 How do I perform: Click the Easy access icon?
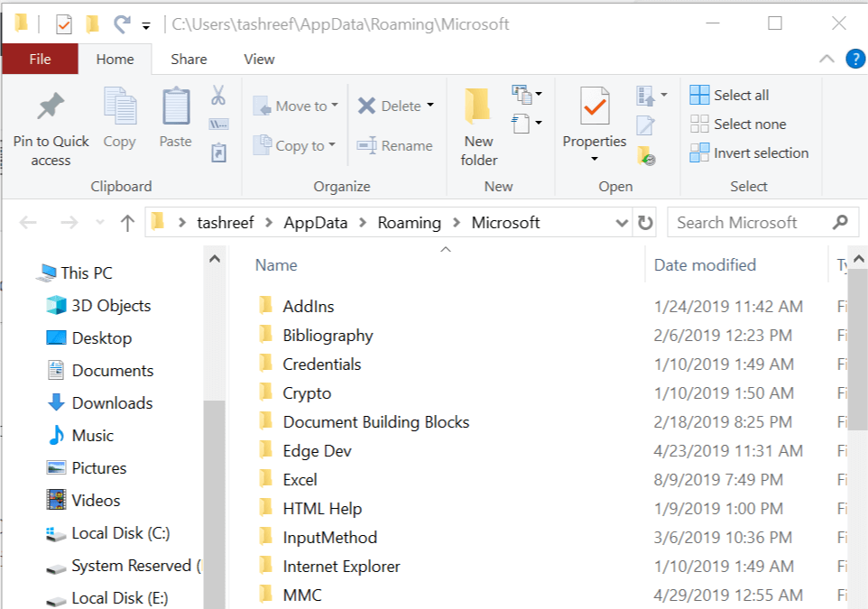point(521,123)
